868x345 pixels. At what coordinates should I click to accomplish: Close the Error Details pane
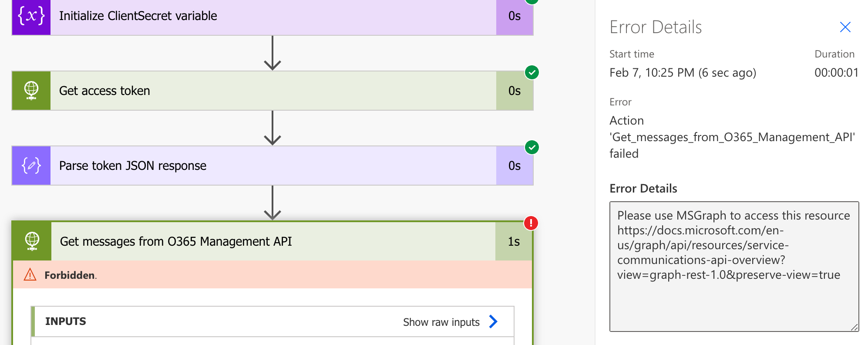845,27
